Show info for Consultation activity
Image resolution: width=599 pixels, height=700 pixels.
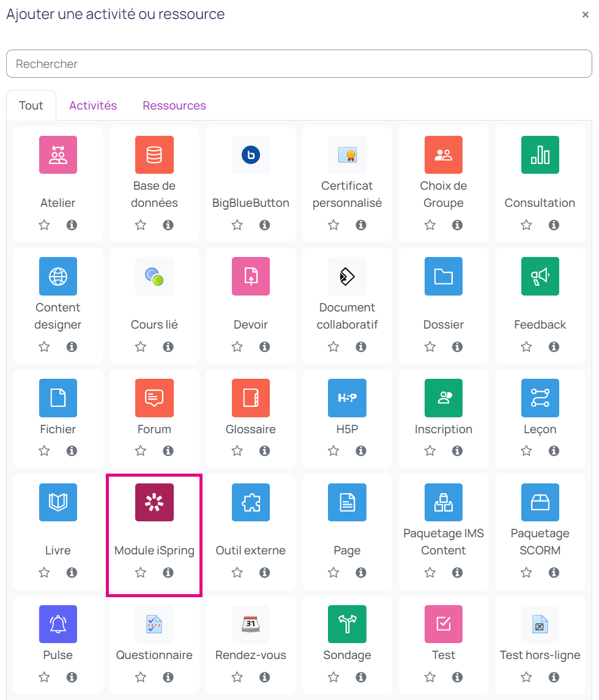coord(554,225)
